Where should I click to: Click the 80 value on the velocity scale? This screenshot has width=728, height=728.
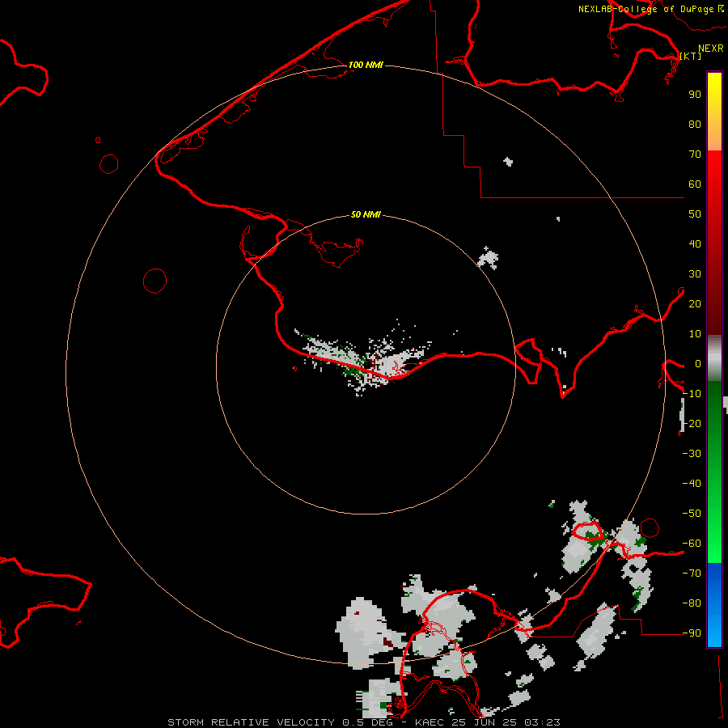695,124
